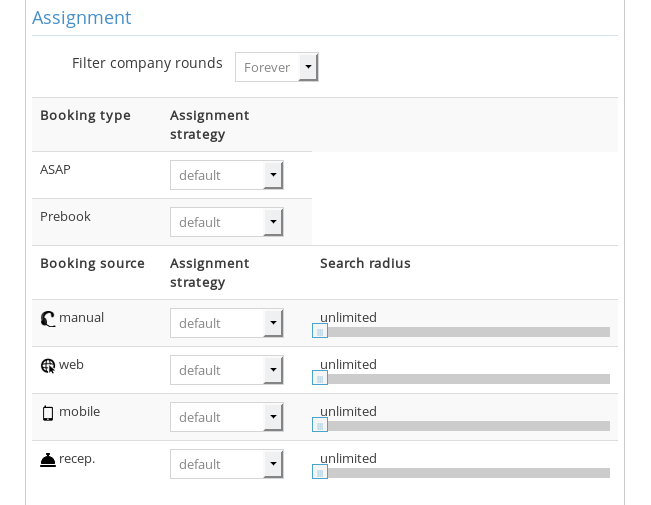651x505 pixels.
Task: Open the recep. source strategy dropdown
Action: click(227, 464)
